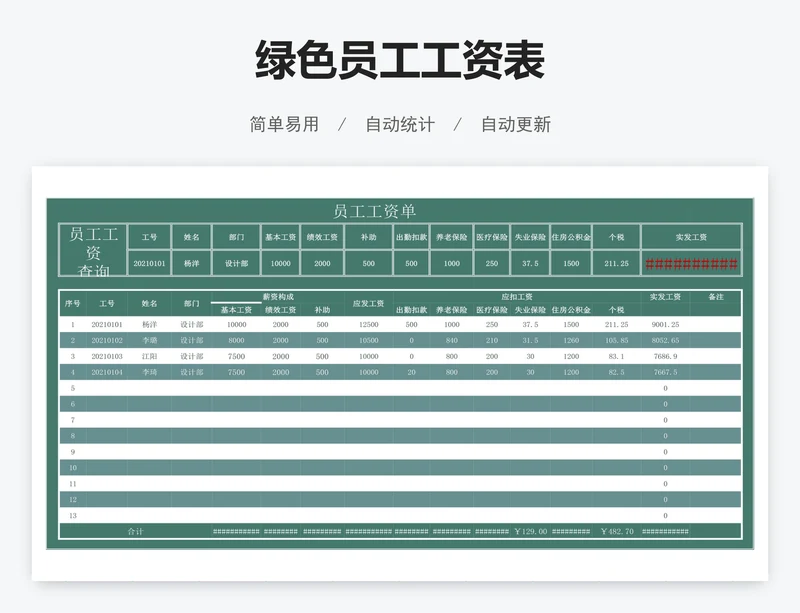Click the 31.5 失业保险 value
Screen dimensions: 800x613
(530, 340)
